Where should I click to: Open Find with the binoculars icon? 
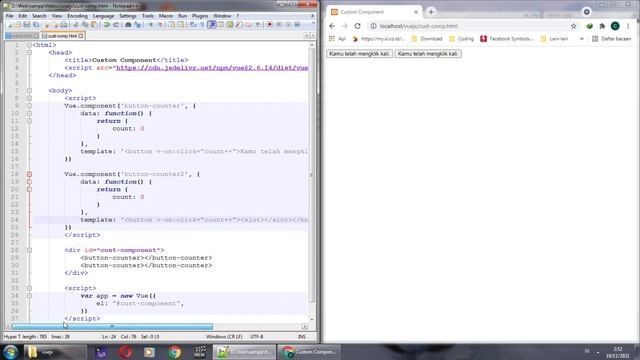coord(128,25)
